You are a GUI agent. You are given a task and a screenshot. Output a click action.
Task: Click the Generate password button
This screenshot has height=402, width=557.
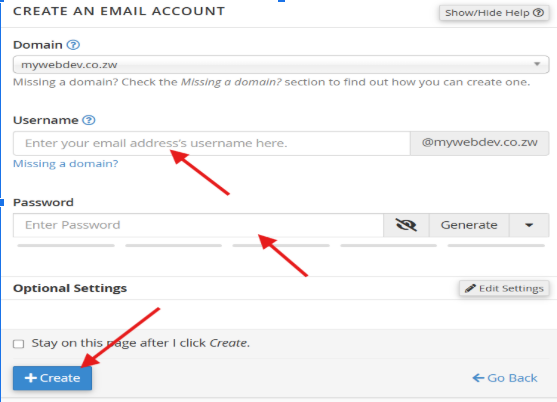coord(469,225)
